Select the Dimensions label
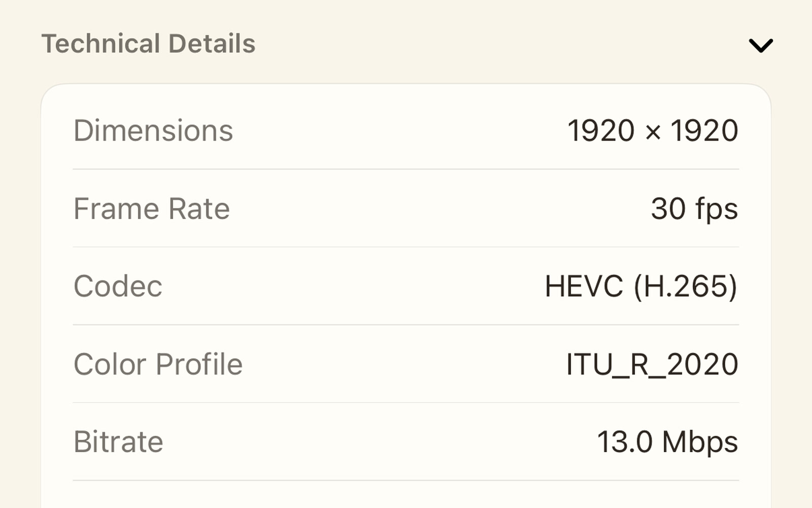812x508 pixels. [153, 131]
